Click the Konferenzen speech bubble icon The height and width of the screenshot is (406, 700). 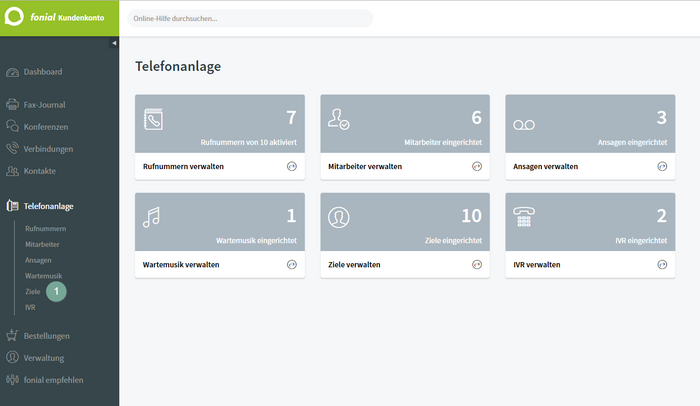(12, 127)
